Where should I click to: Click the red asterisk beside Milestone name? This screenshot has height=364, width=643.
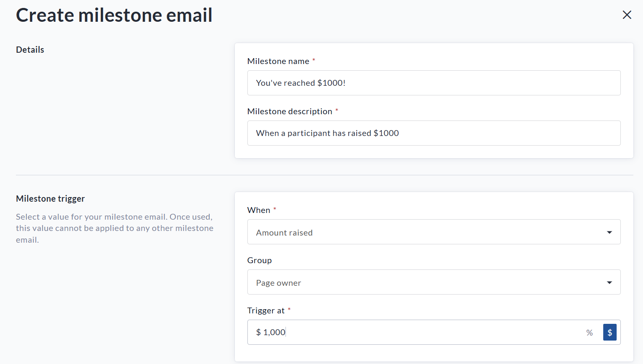314,60
